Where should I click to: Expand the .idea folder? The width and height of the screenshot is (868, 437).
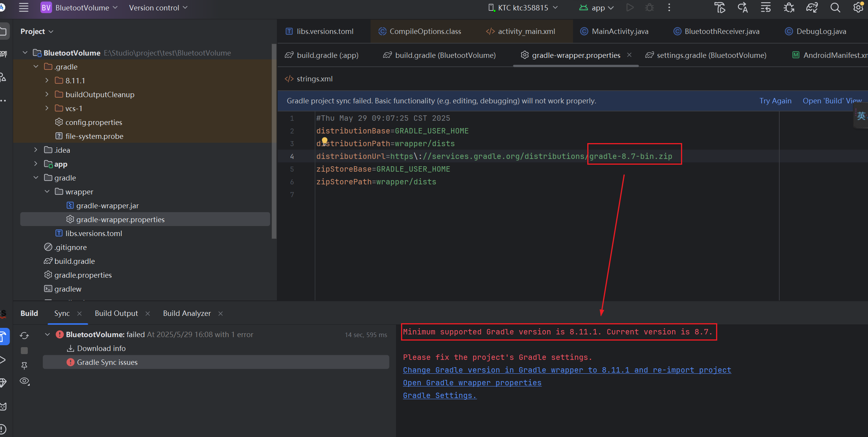point(36,150)
